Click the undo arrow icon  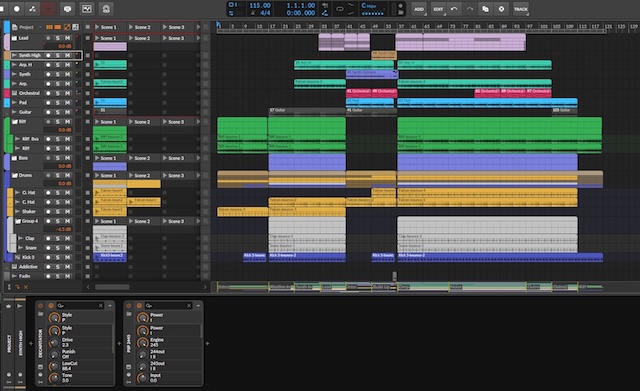[454, 9]
